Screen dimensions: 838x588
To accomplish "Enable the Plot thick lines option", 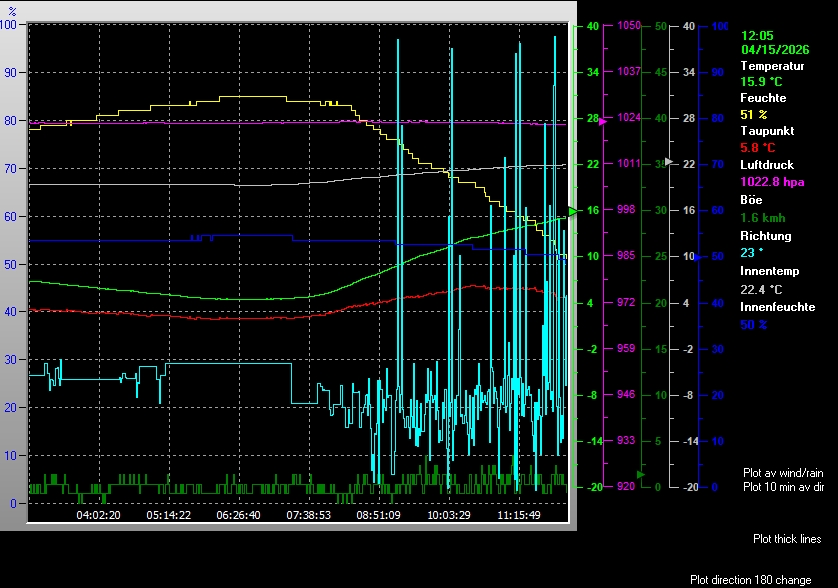I will 787,539.
